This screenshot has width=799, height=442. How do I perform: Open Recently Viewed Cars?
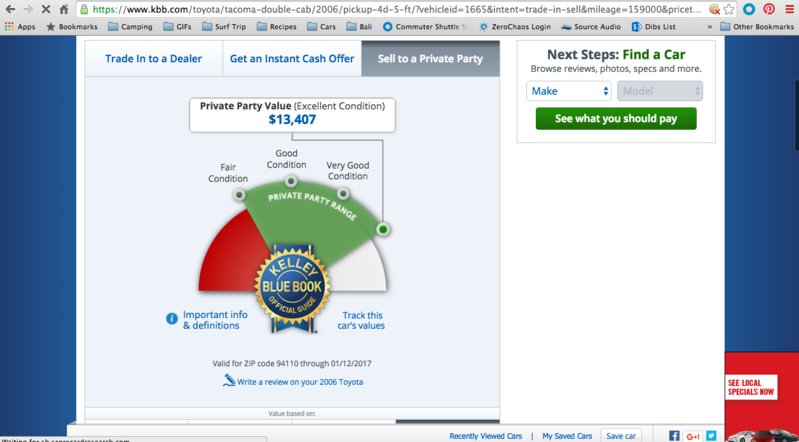pyautogui.click(x=486, y=436)
